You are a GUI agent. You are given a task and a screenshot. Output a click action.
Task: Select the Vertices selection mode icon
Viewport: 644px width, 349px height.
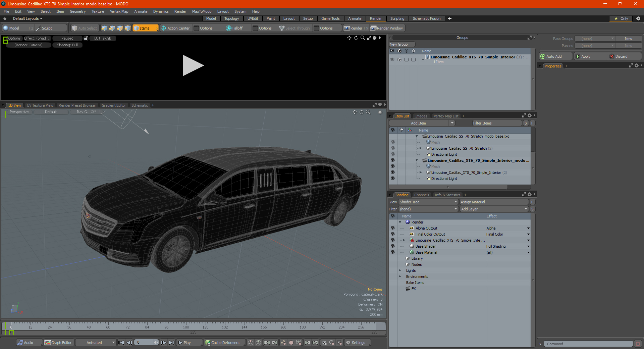tap(104, 28)
